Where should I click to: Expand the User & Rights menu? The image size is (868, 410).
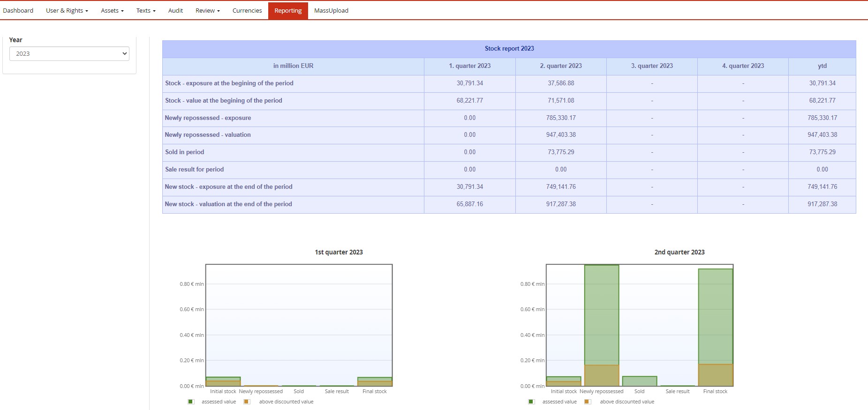(67, 11)
